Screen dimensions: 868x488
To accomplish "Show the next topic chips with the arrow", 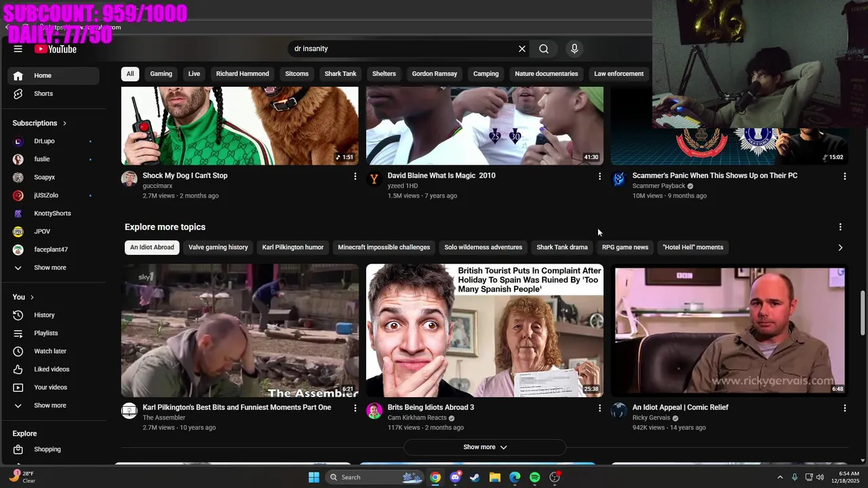I will [840, 247].
